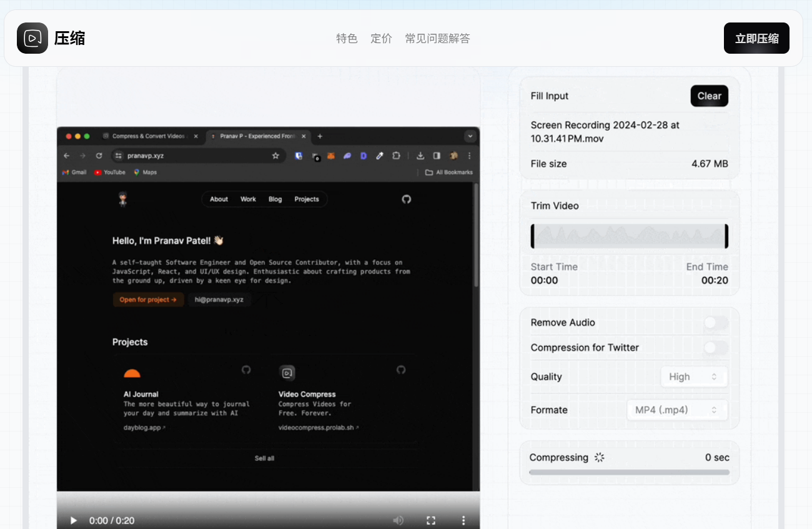Play the video preview

point(74,520)
